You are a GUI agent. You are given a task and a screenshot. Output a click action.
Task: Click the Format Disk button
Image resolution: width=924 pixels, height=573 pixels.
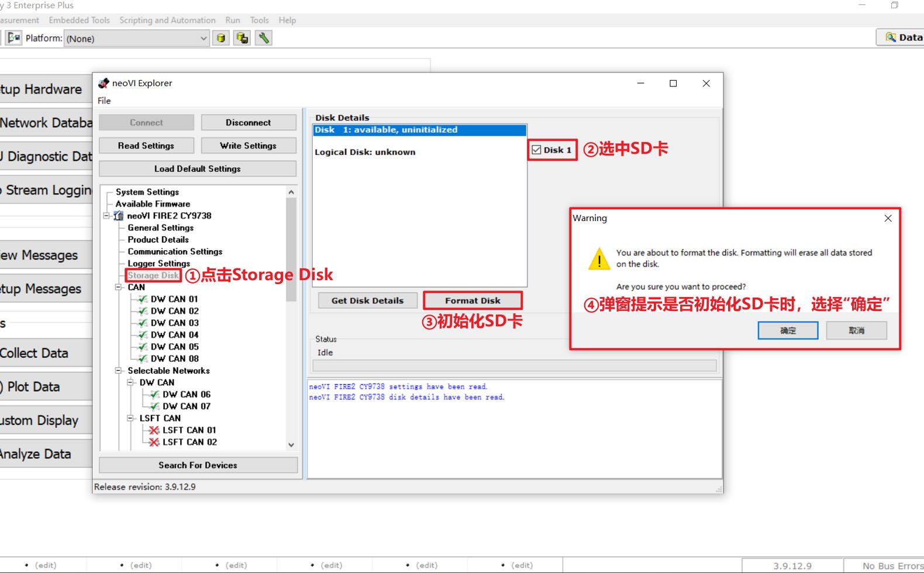click(x=473, y=301)
